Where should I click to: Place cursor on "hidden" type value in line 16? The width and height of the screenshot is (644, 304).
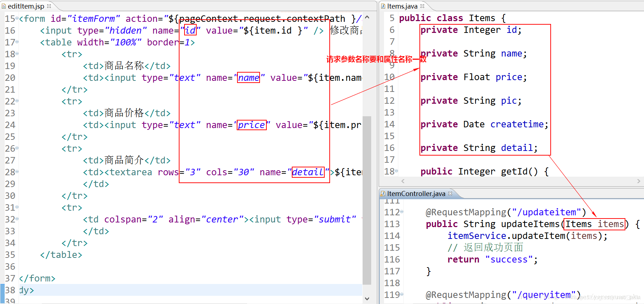coord(126,30)
